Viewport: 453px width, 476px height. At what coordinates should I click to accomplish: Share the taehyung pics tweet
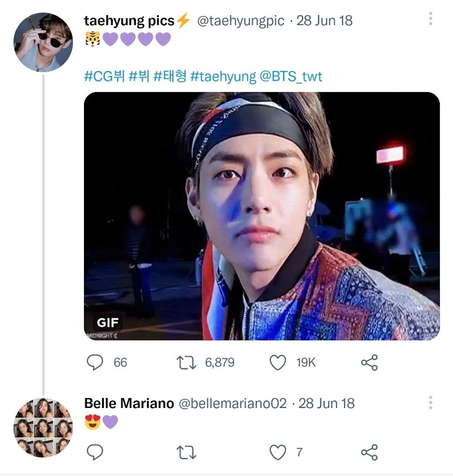click(369, 363)
